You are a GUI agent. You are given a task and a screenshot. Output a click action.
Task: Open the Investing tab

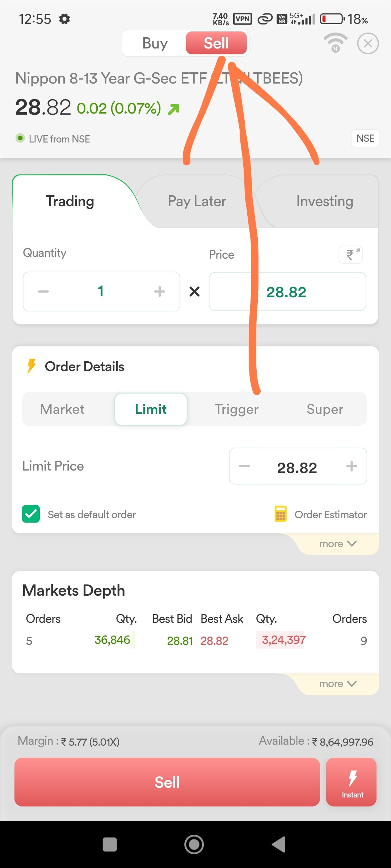point(324,201)
